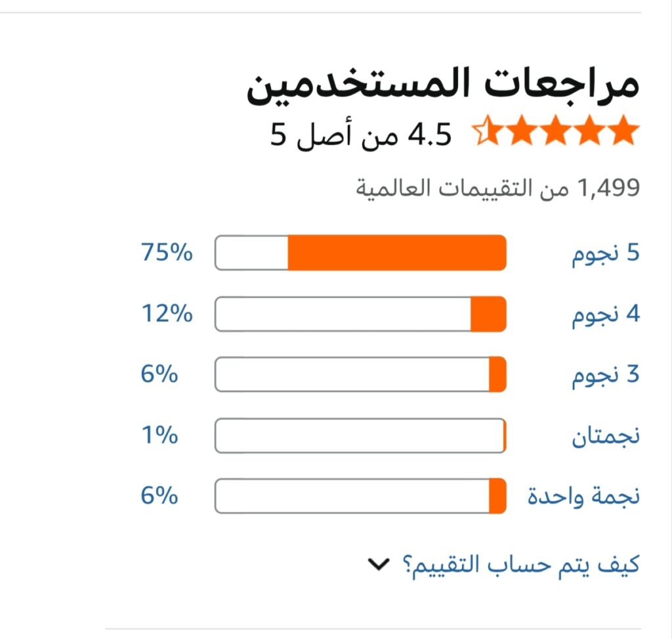Click the 5 نجوم progress bar
The image size is (672, 639).
point(360,253)
